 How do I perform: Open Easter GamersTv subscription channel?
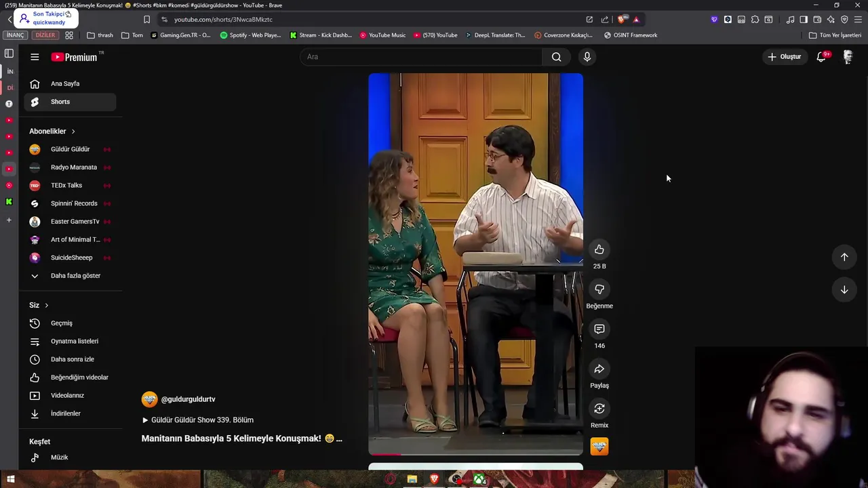[70, 222]
